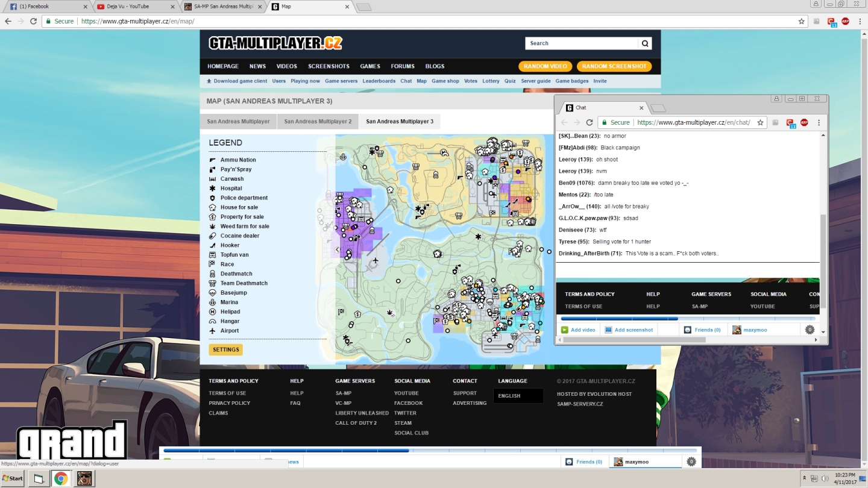
Task: Open Friends (0) in Chat window
Action: click(702, 330)
